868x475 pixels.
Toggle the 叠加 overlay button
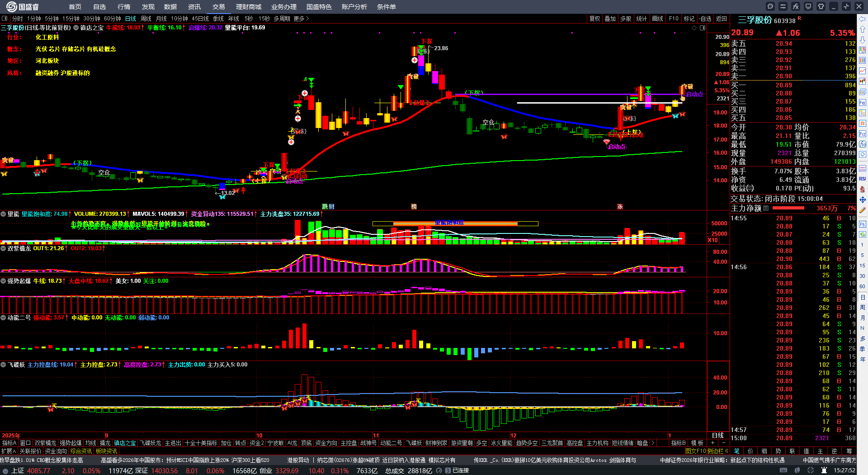coord(610,19)
